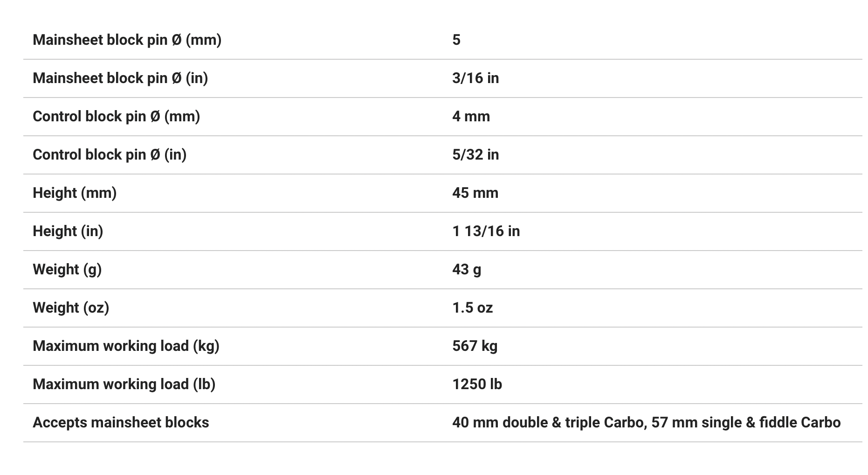868x475 pixels.
Task: Click the '5/32 in' value
Action: (x=475, y=155)
